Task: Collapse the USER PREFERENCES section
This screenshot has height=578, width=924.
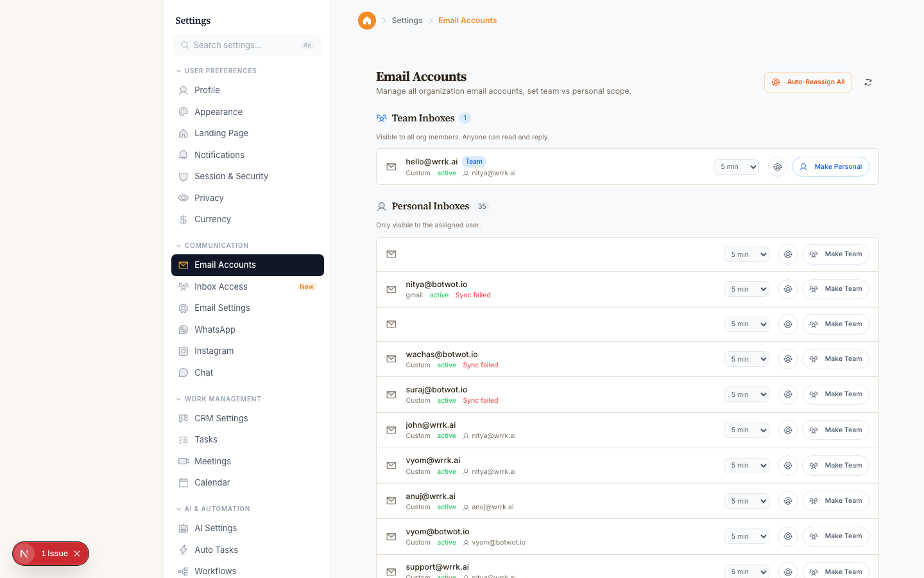Action: point(178,71)
